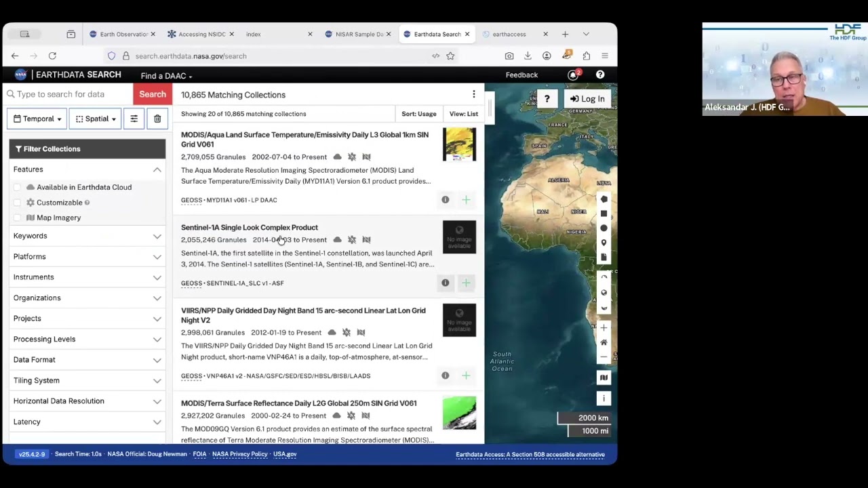Screen dimensions: 868x488
Task: Add MODIS/Aqua collection to project
Action: [x=466, y=200]
